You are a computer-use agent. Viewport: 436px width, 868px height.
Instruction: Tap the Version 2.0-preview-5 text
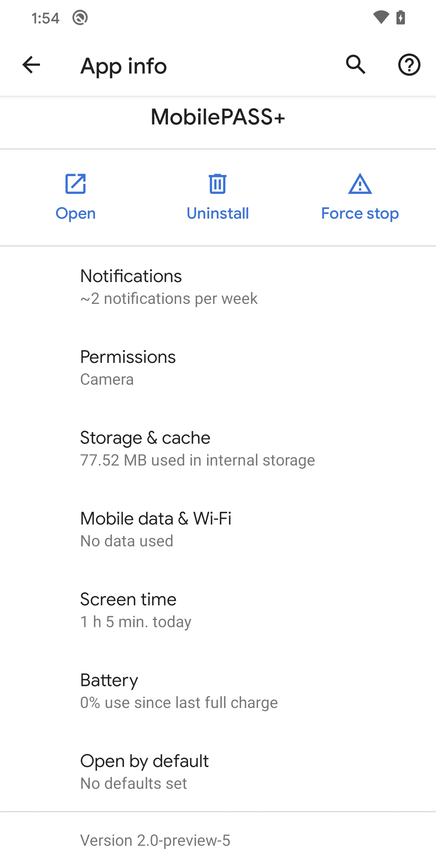pos(155,841)
